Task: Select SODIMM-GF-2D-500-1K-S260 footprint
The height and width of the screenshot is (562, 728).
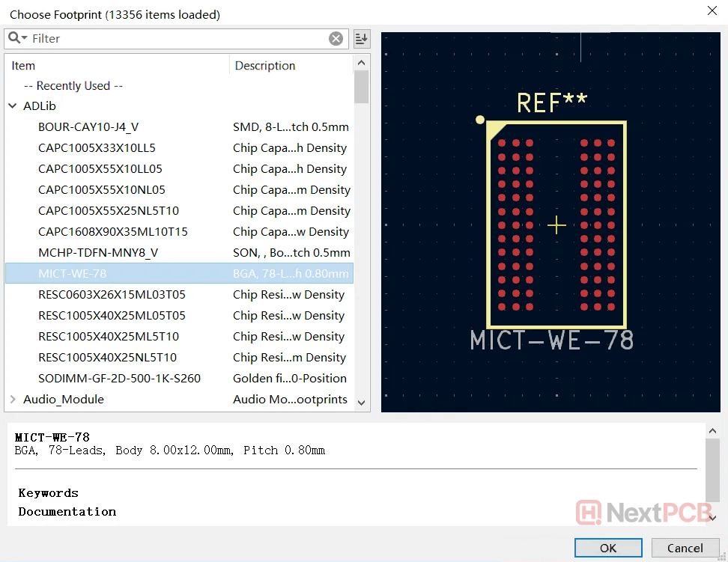Action: pyautogui.click(x=119, y=379)
